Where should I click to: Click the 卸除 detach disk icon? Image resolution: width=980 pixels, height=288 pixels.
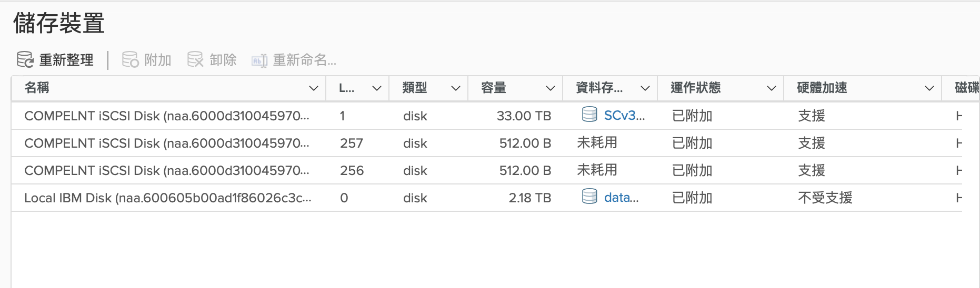(195, 59)
